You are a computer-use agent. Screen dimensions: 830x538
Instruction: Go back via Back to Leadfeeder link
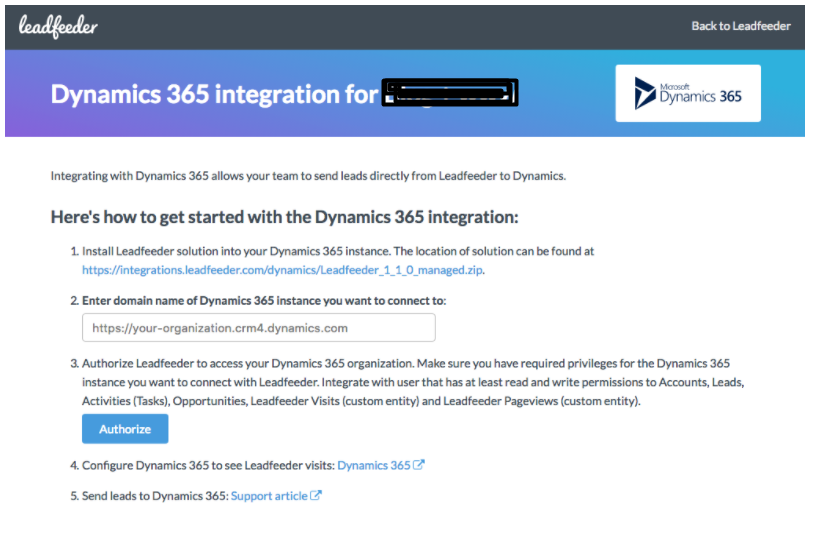point(741,26)
